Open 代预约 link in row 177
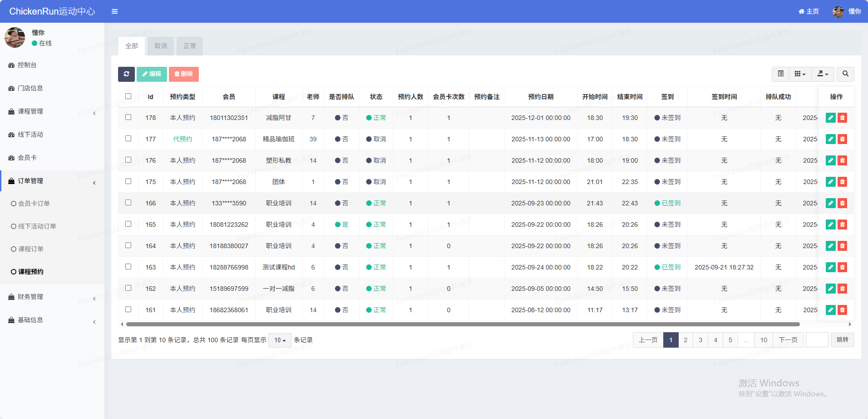Screen dimensions: 868x419 coord(182,139)
